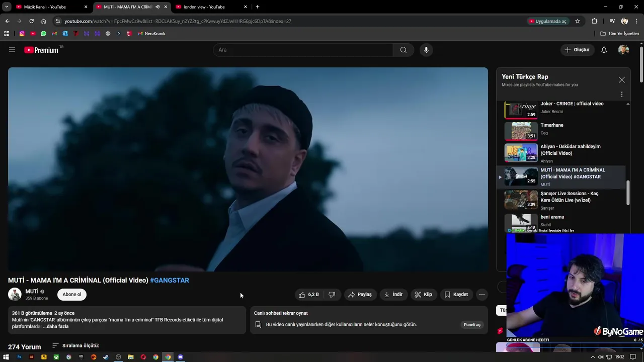The width and height of the screenshot is (644, 362).
Task: Open more actions ellipsis under video
Action: pos(482,295)
